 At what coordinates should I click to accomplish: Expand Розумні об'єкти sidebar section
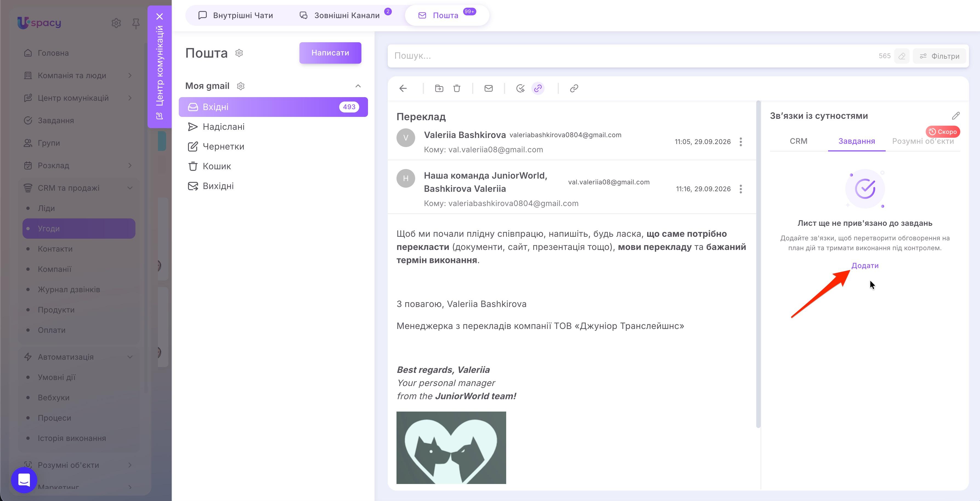(x=130, y=465)
